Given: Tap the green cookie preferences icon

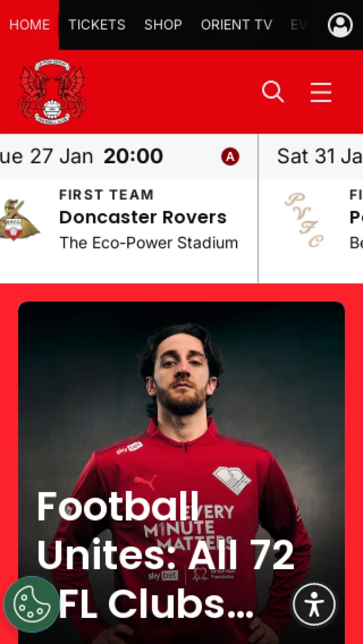Looking at the screenshot, I should point(31,603).
